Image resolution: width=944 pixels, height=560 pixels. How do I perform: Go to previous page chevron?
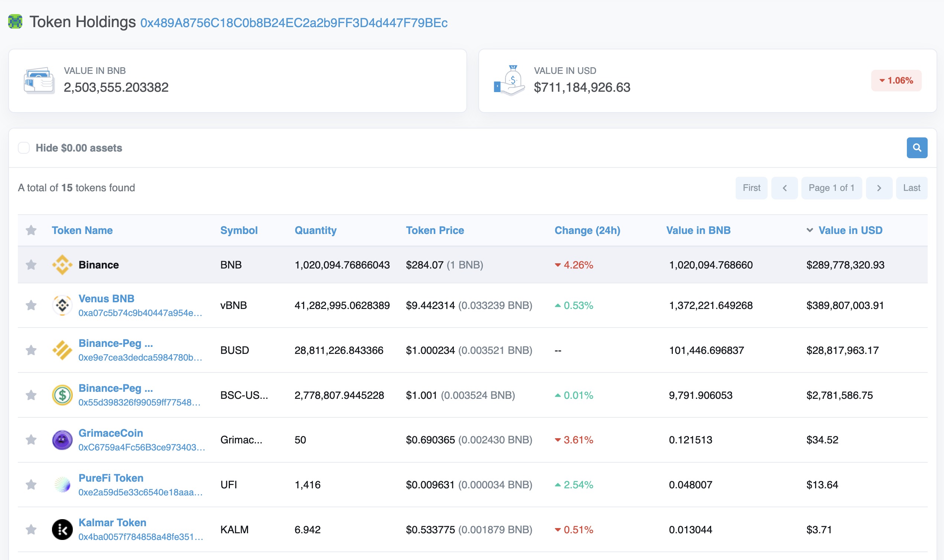tap(784, 188)
